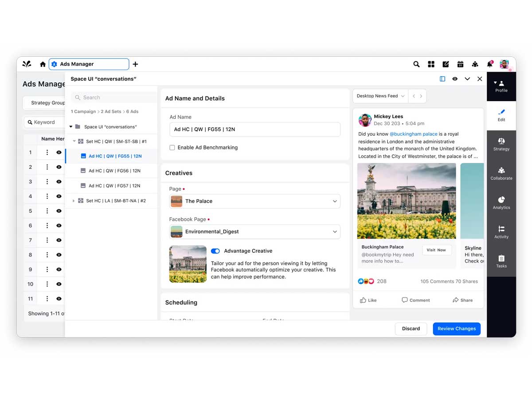This screenshot has height=399, width=532.
Task: Select ad Ad HC | QW | FG57 | 12N
Action: point(111,186)
